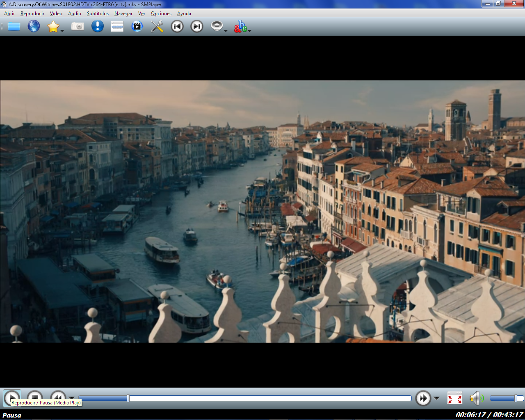Image resolution: width=525 pixels, height=420 pixels.
Task: Expand the fast-forward button dropdown arrow
Action: point(436,398)
